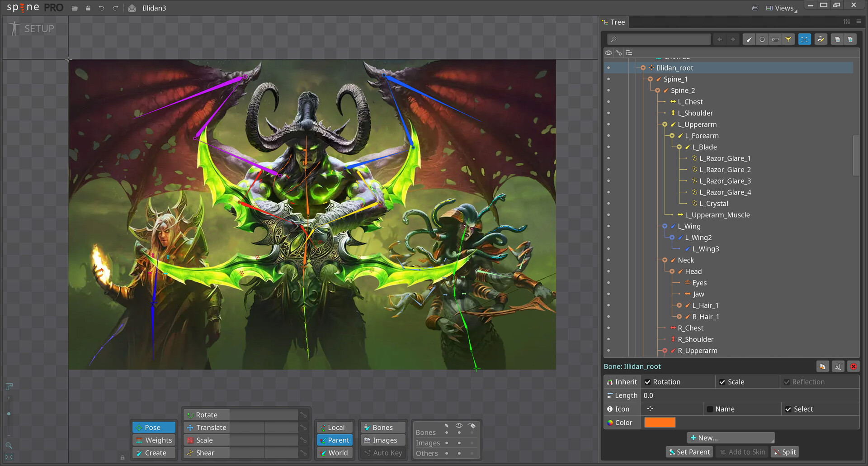Select the Tree tab

coord(613,22)
